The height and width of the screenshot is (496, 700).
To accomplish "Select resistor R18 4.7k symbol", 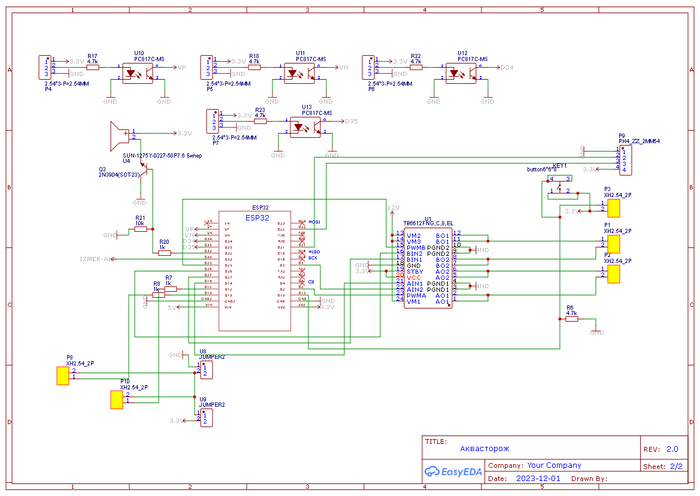I will pos(254,67).
